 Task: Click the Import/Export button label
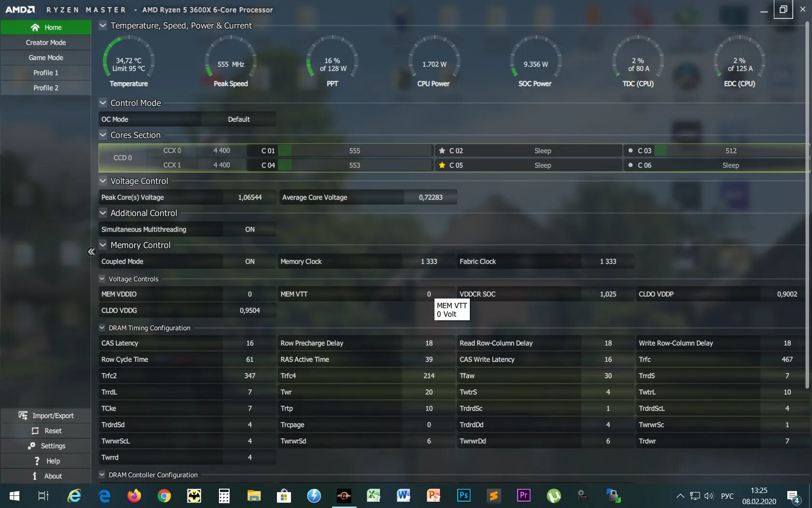(53, 416)
